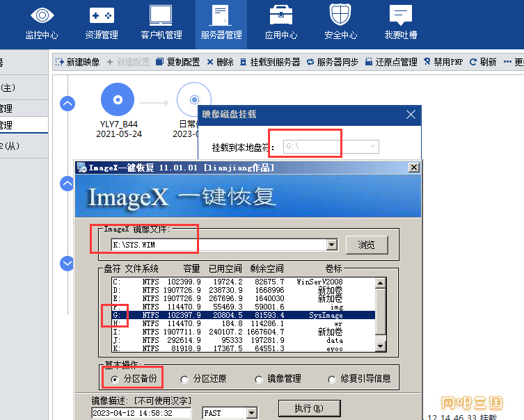The width and height of the screenshot is (524, 420).
Task: Click the 浏览 browse button
Action: (367, 245)
